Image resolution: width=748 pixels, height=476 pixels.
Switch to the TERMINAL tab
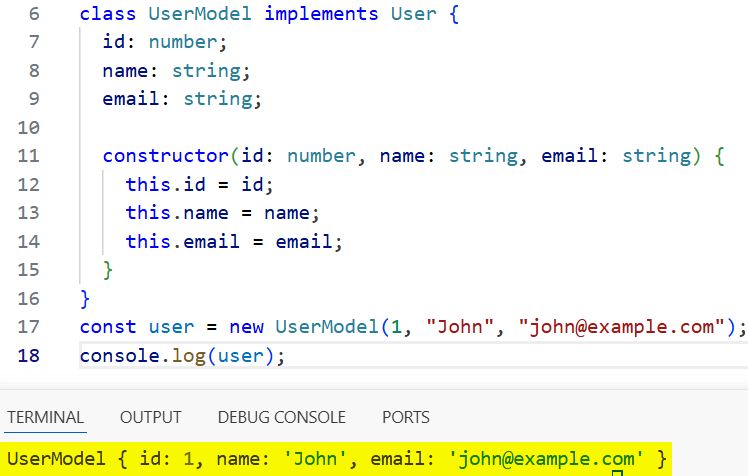point(45,417)
